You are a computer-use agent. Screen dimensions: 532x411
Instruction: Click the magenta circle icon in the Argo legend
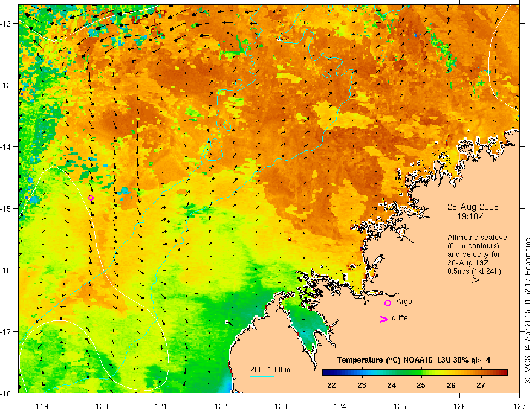pos(388,303)
